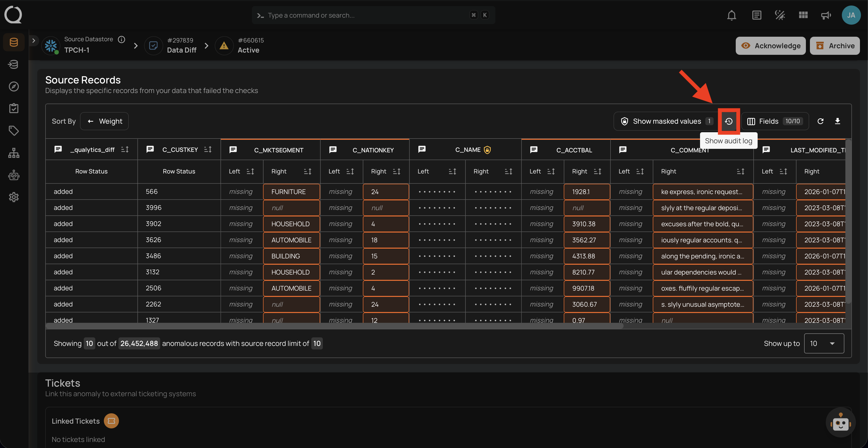The image size is (868, 448).
Task: Open the Fields 10/10 column selector
Action: point(775,121)
